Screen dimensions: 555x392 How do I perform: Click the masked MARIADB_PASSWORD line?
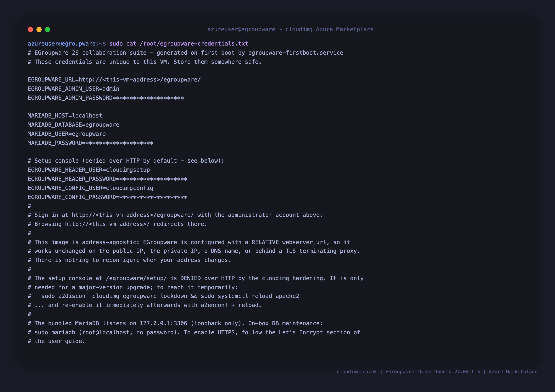click(90, 143)
